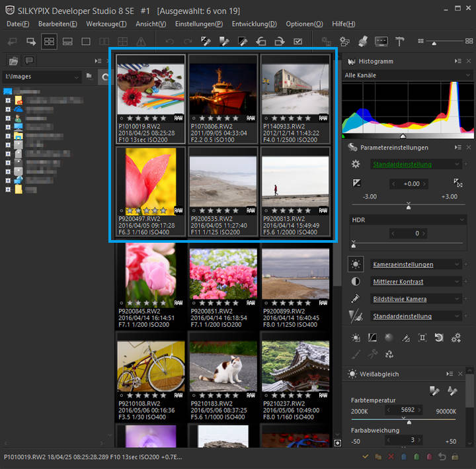Open the tone curve tool icon
476x469 pixels.
[x=372, y=337]
